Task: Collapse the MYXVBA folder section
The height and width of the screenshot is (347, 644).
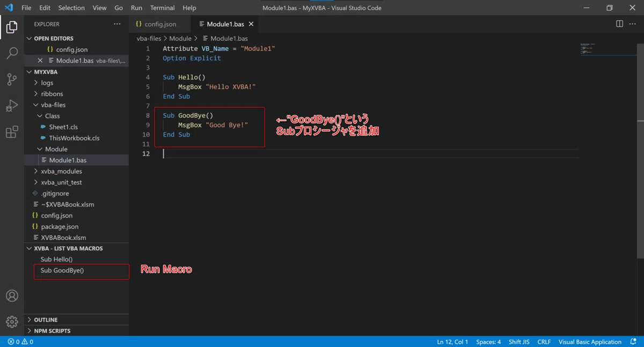Action: [x=76, y=72]
